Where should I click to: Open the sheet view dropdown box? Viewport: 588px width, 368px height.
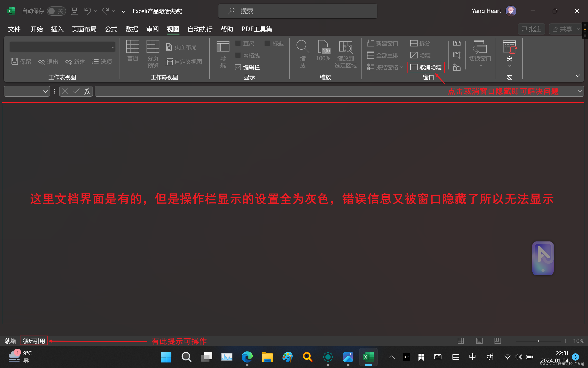tap(62, 47)
